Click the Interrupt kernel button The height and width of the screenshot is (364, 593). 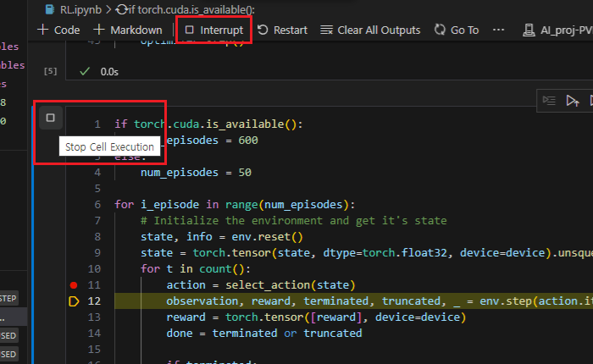[214, 30]
